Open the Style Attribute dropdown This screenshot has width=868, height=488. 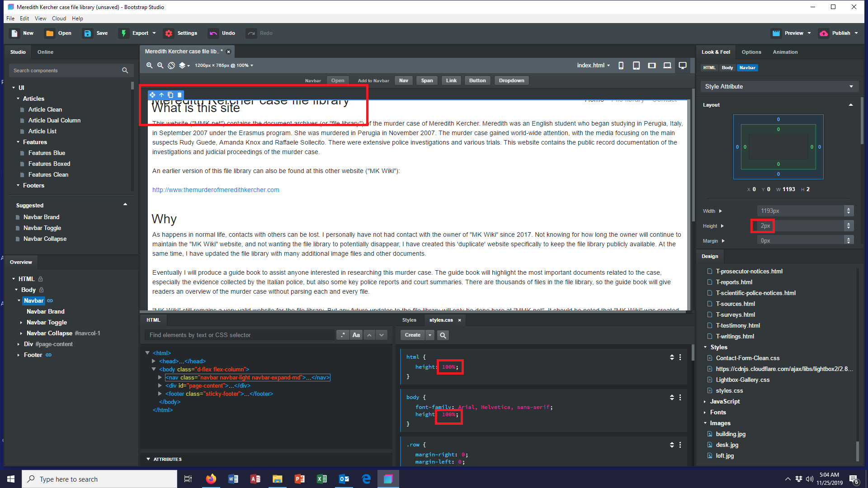779,86
